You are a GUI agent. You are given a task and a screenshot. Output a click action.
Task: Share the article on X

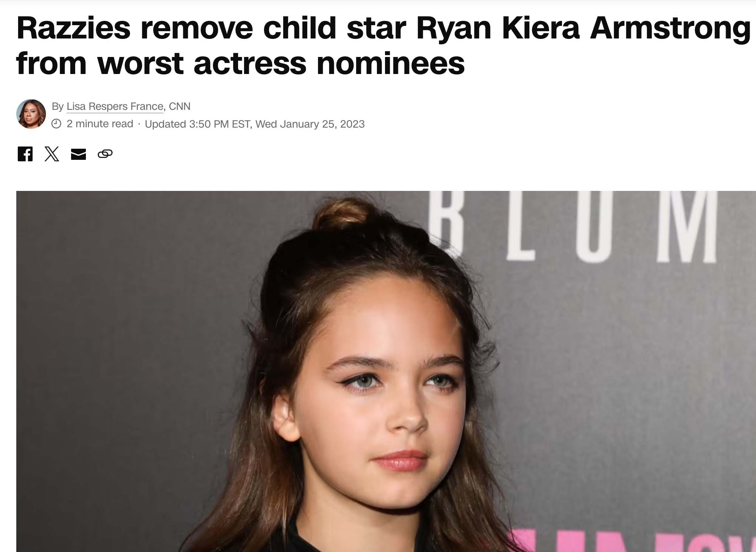coord(52,154)
